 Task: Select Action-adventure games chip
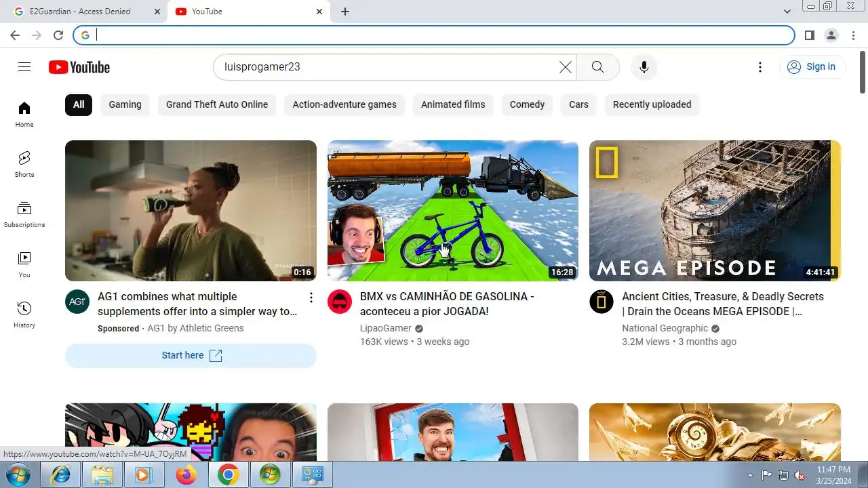coord(344,104)
